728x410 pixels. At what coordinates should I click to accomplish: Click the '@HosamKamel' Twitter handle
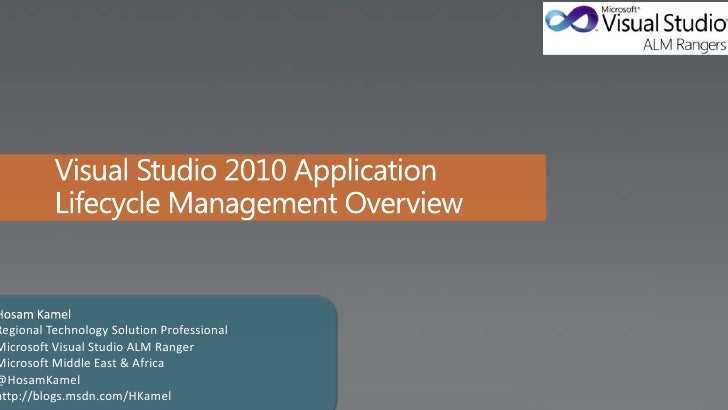coord(40,380)
